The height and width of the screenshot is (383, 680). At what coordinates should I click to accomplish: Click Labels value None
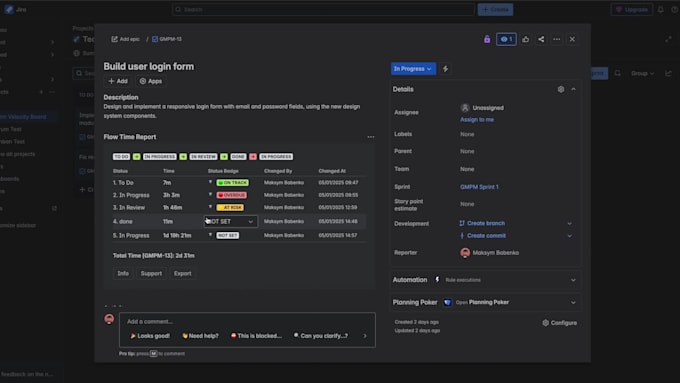tap(467, 134)
